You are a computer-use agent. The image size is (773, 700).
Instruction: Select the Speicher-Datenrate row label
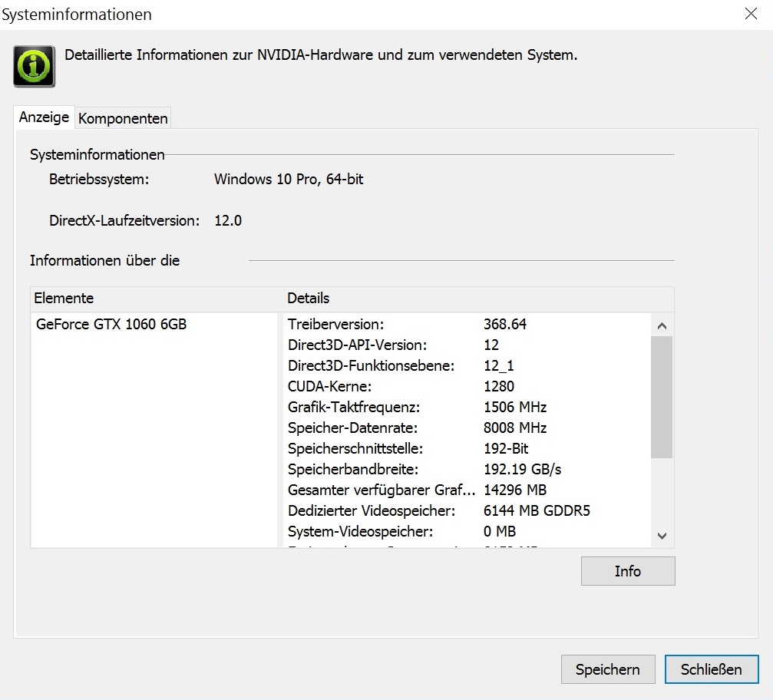(353, 428)
